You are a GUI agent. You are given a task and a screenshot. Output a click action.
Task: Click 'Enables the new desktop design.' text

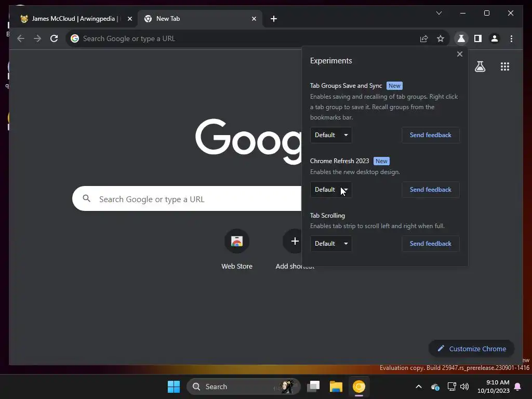point(355,172)
